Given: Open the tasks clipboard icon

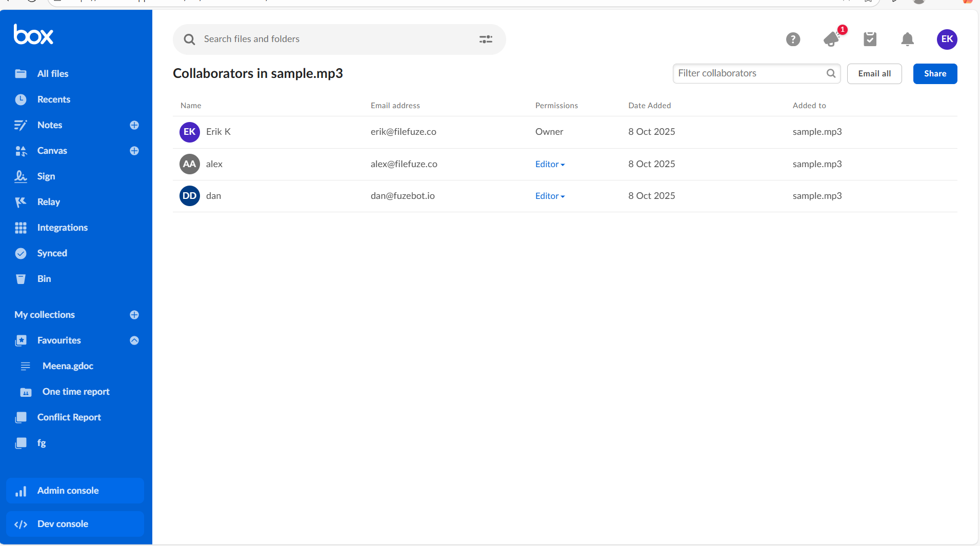Looking at the screenshot, I should 870,39.
